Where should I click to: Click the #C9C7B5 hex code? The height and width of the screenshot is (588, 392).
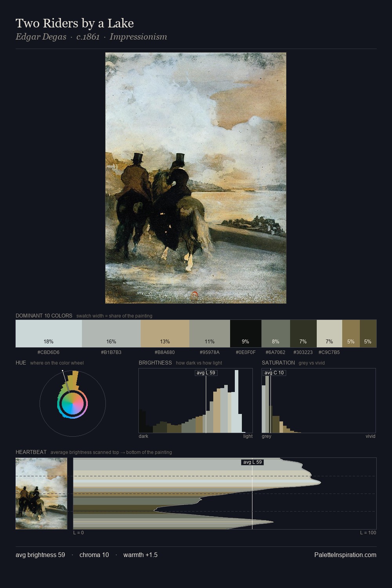[x=329, y=352]
